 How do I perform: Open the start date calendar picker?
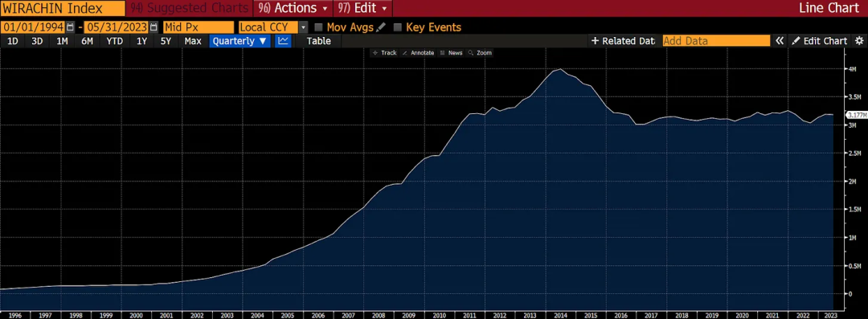coord(70,27)
